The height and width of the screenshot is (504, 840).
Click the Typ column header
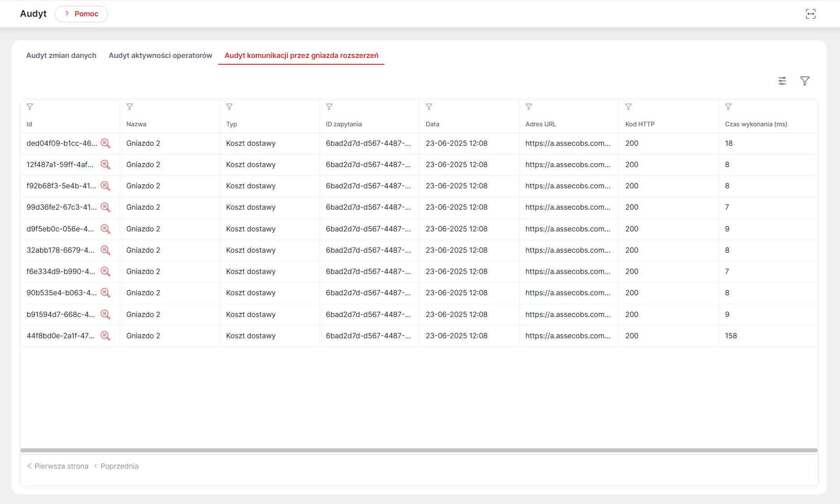(x=231, y=124)
